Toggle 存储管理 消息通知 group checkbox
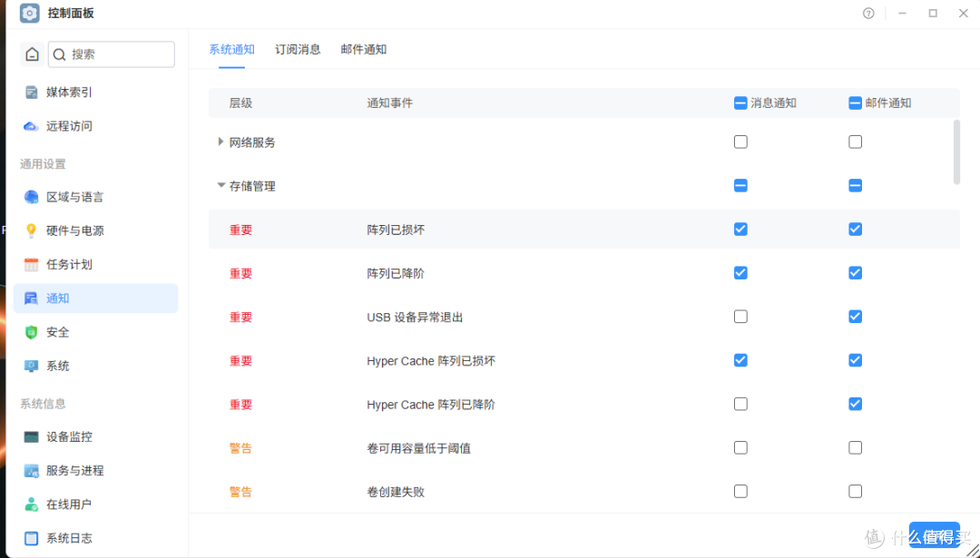 [x=740, y=186]
